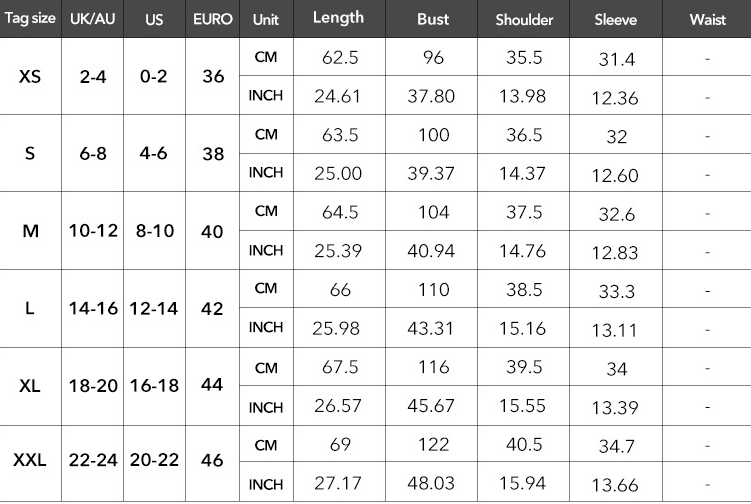Screen dimensions: 751x504
Task: Select the Bust column header
Action: coord(432,19)
